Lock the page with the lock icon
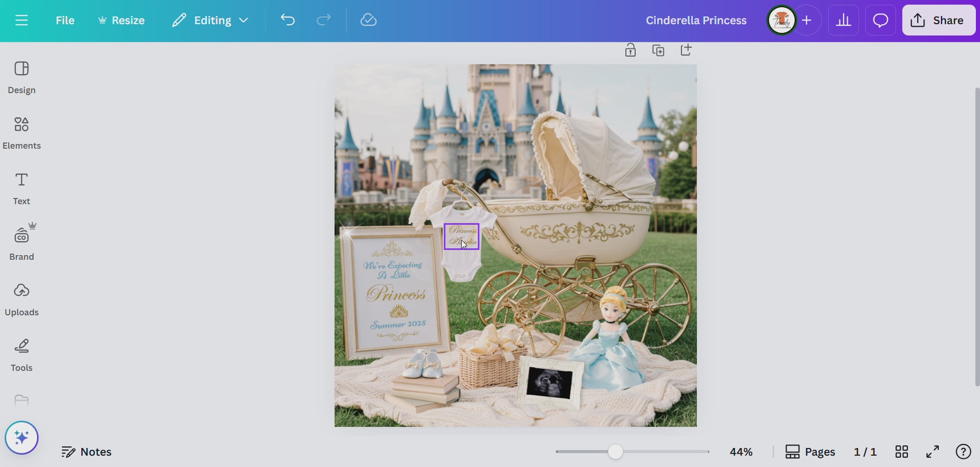The image size is (980, 467). tap(631, 50)
